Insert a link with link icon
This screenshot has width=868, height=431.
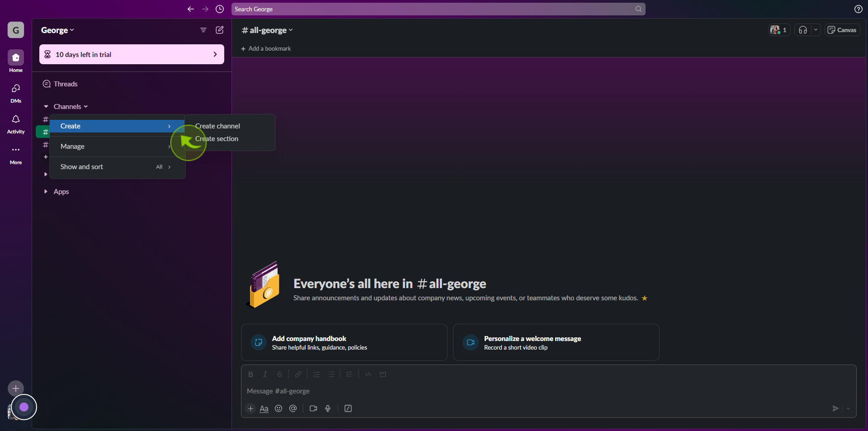pos(298,374)
